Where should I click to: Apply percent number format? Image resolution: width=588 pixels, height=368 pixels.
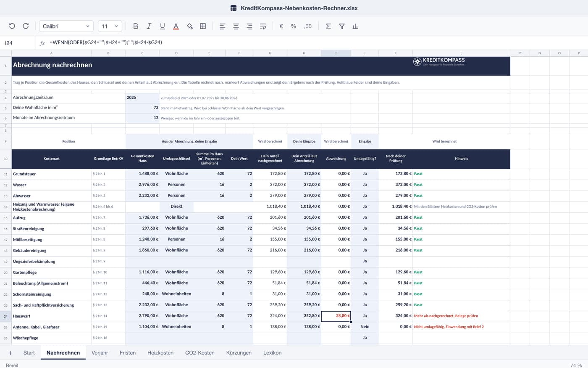pyautogui.click(x=294, y=26)
